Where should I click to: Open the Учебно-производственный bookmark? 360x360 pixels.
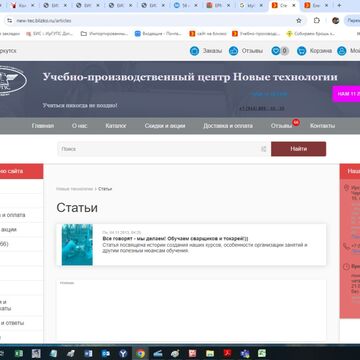256,34
